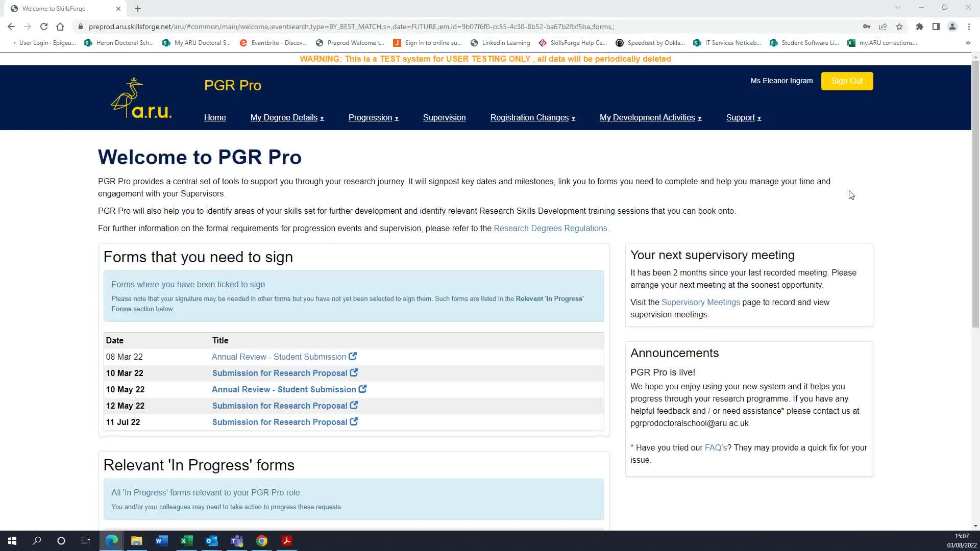Open the share page icon in address bar
The width and height of the screenshot is (980, 551).
coord(883,27)
